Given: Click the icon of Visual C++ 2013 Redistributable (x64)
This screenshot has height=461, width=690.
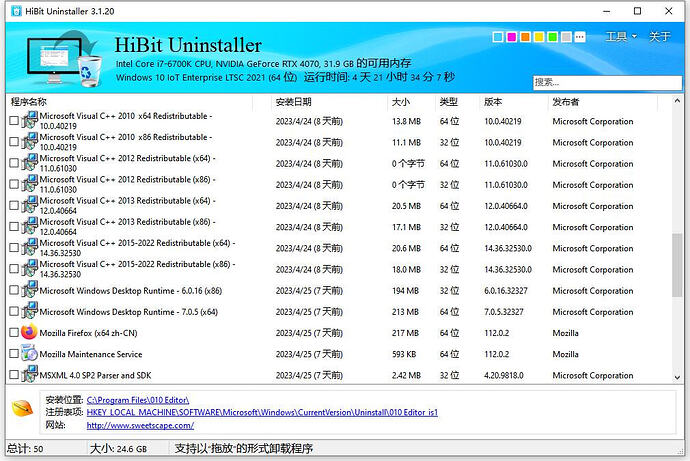Looking at the screenshot, I should pyautogui.click(x=30, y=205).
